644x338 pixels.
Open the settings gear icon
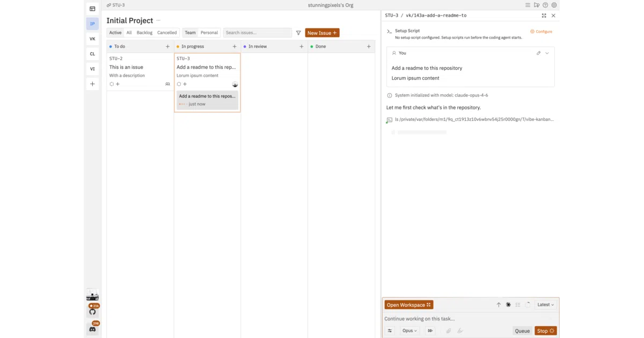coord(554,5)
